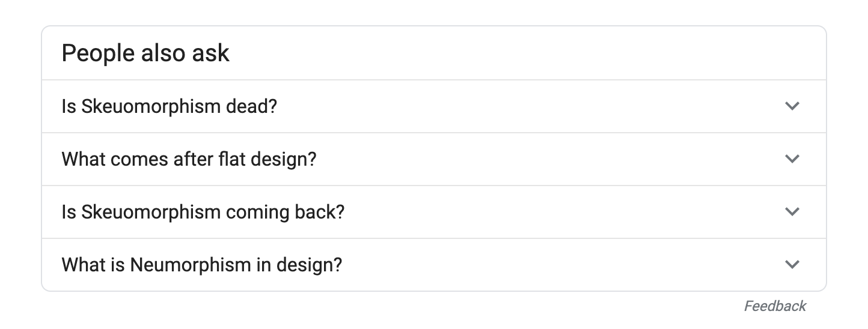868x329 pixels.
Task: Click chevron beside 'Is Skeuomorphism dead?'
Action: tap(792, 106)
